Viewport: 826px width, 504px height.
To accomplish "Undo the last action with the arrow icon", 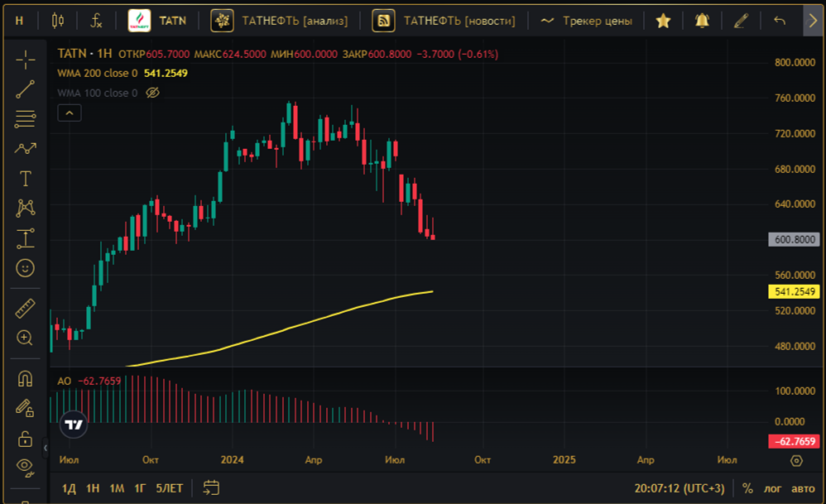I will 780,21.
